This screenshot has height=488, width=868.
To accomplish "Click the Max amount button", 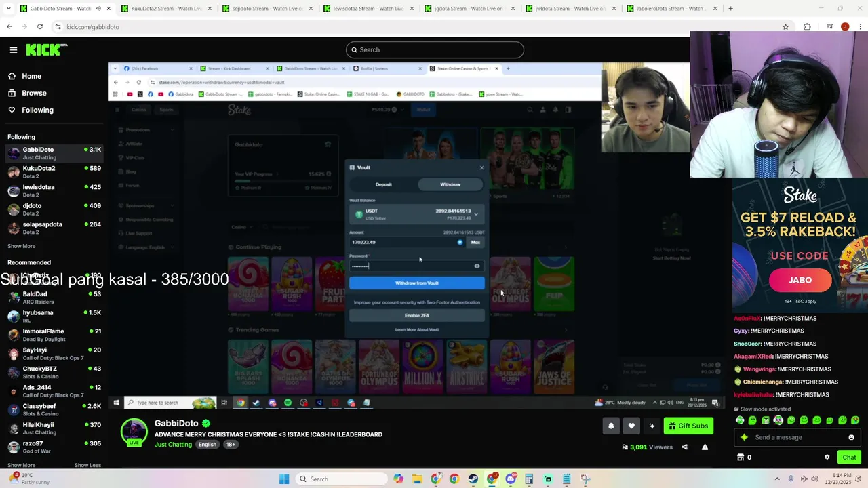I will [x=475, y=242].
